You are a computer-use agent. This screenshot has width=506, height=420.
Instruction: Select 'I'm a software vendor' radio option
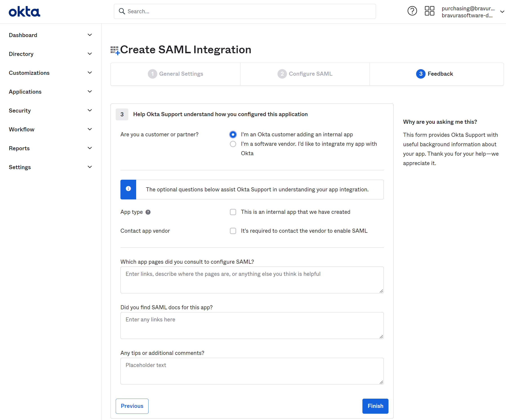pyautogui.click(x=233, y=144)
